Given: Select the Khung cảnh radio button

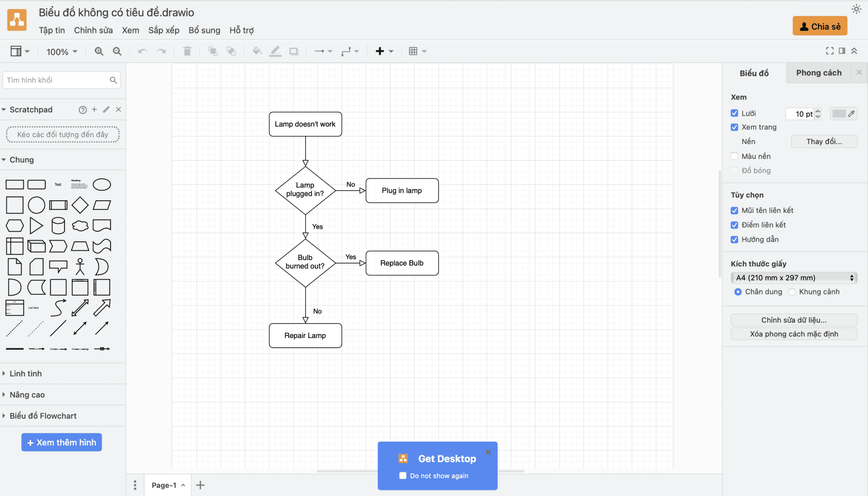Looking at the screenshot, I should [792, 292].
